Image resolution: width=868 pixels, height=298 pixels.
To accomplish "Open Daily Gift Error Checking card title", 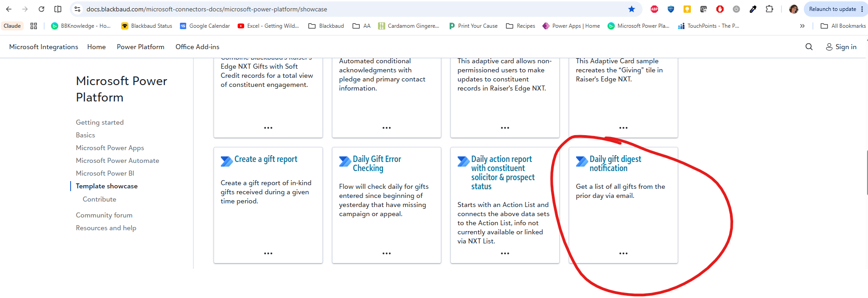I will pos(377,164).
